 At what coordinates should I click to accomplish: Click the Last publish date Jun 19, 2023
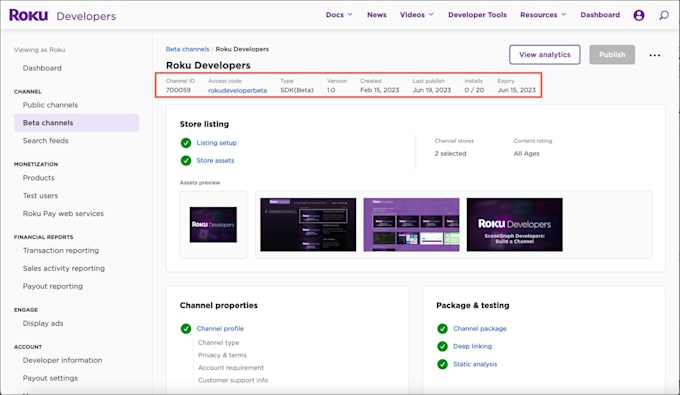[x=432, y=90]
